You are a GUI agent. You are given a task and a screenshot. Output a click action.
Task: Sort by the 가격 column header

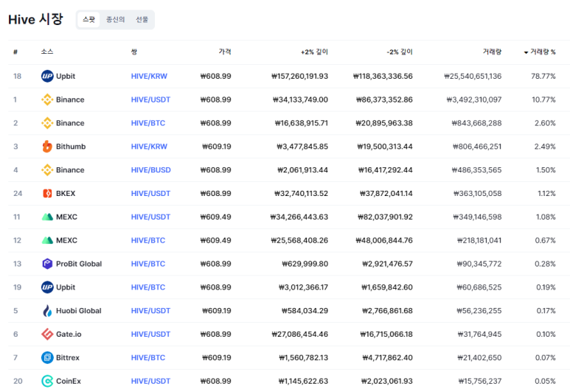click(x=225, y=52)
